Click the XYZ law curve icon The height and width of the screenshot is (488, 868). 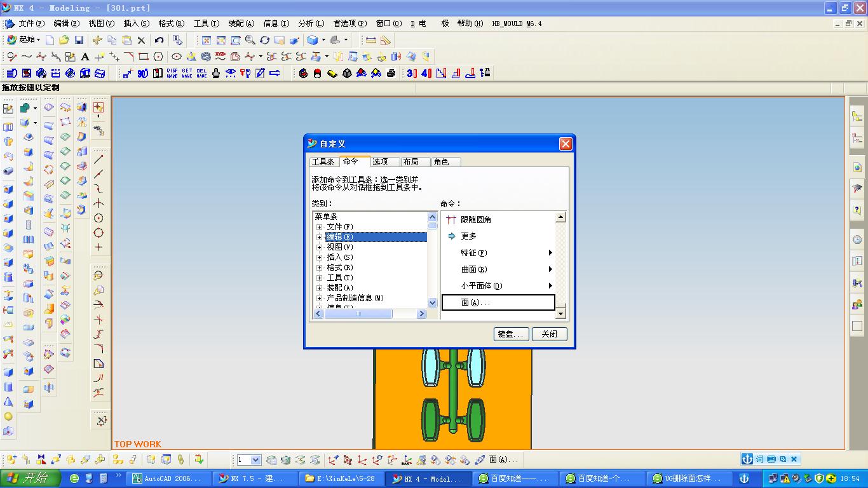(220, 57)
